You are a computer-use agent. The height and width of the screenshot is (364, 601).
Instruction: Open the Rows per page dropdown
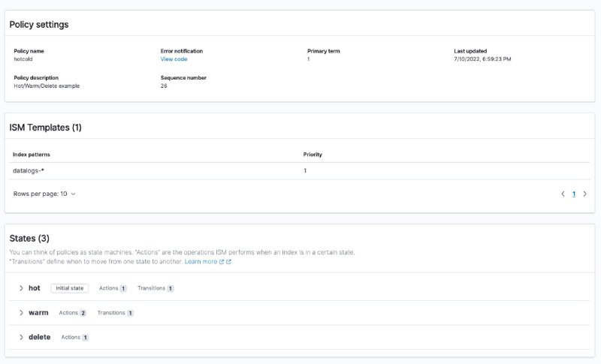tap(44, 194)
